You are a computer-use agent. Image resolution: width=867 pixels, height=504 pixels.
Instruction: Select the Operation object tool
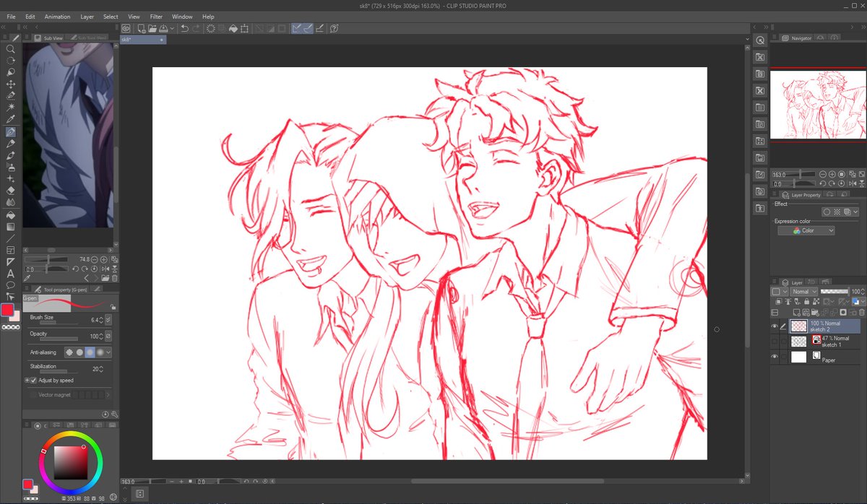(x=11, y=72)
